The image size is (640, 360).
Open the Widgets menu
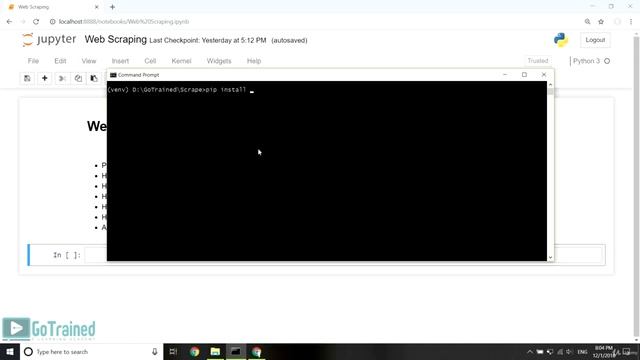pyautogui.click(x=219, y=61)
